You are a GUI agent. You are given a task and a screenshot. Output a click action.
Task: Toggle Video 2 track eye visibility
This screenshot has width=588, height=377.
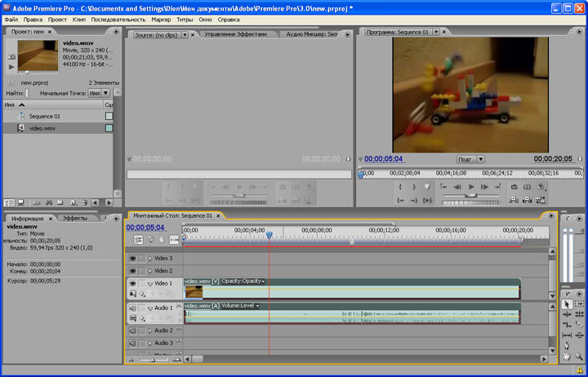[x=133, y=271]
